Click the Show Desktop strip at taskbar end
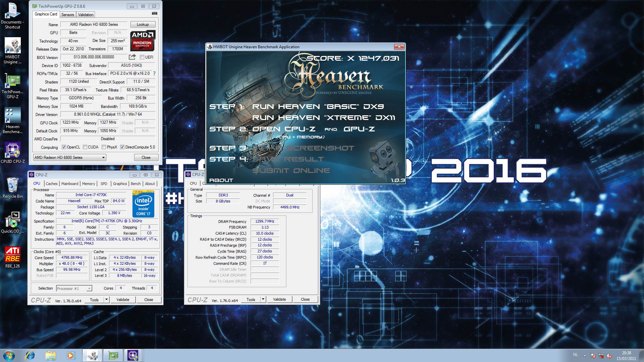Screen dimensions: 644x362 coord(641,356)
